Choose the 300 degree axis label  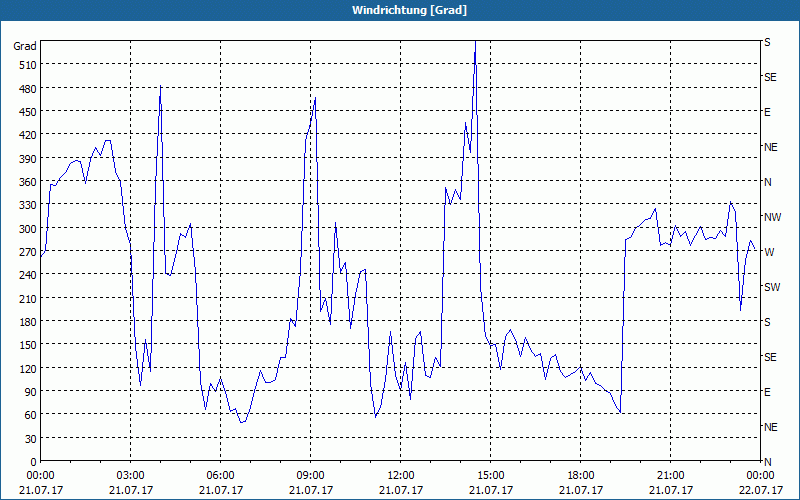[x=28, y=229]
